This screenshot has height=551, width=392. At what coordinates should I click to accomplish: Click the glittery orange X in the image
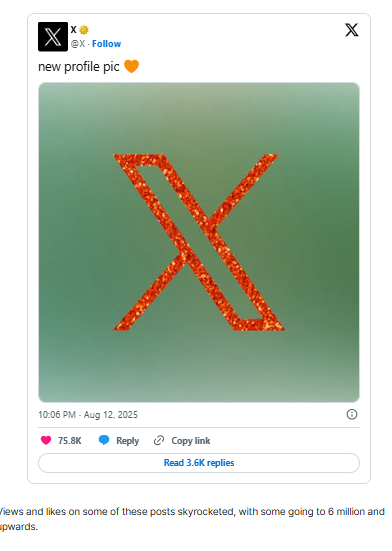tap(199, 242)
